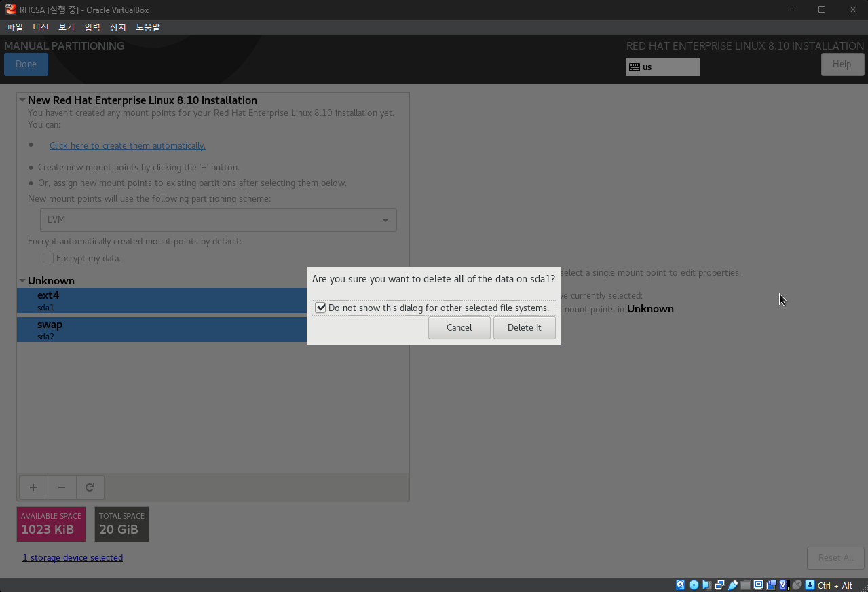Click the host key down-arrow icon
868x592 pixels.
click(x=810, y=585)
